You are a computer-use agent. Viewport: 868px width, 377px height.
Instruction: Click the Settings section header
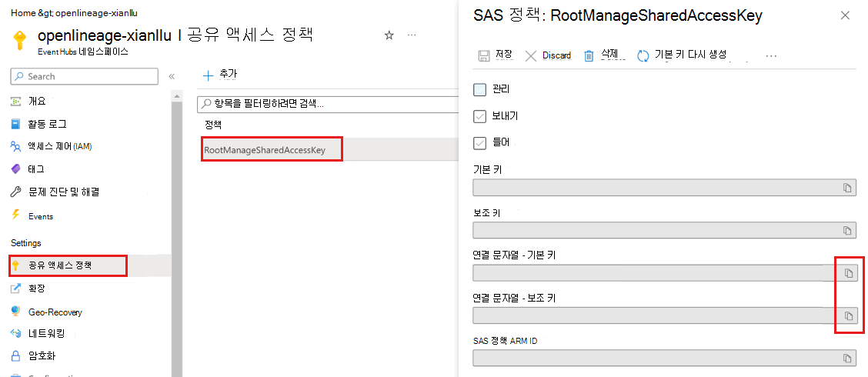(x=26, y=243)
